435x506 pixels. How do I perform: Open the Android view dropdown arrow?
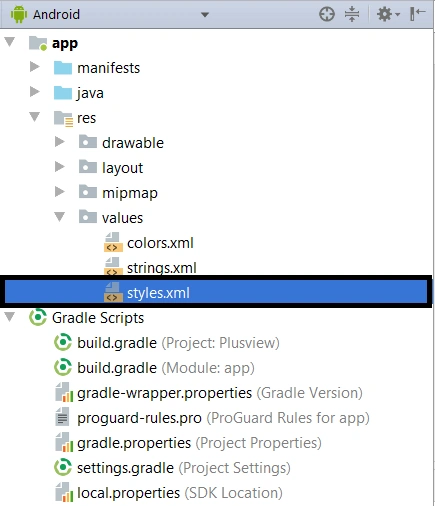pos(205,15)
